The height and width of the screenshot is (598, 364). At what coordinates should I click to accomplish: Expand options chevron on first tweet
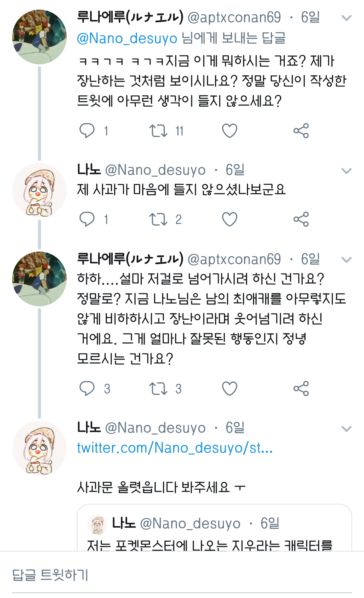click(346, 18)
